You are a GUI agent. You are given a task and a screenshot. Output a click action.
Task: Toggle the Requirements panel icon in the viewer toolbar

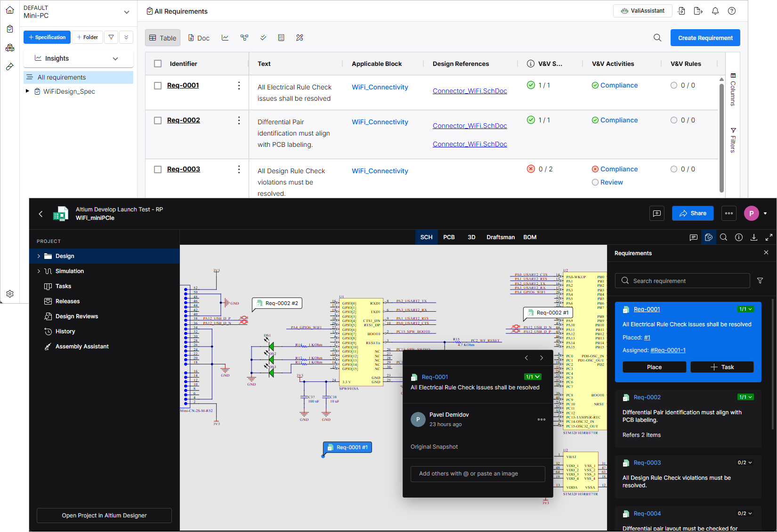(x=709, y=237)
